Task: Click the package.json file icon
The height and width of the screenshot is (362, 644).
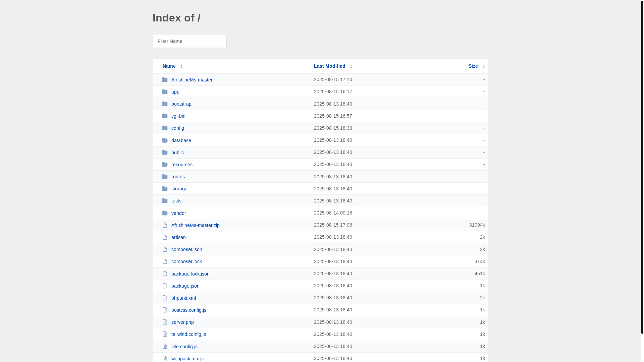Action: [165, 286]
